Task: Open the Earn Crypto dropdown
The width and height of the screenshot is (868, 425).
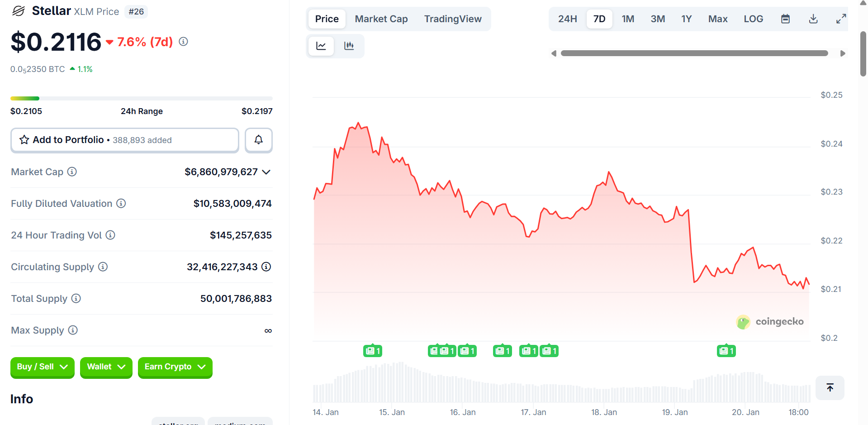Action: [175, 367]
